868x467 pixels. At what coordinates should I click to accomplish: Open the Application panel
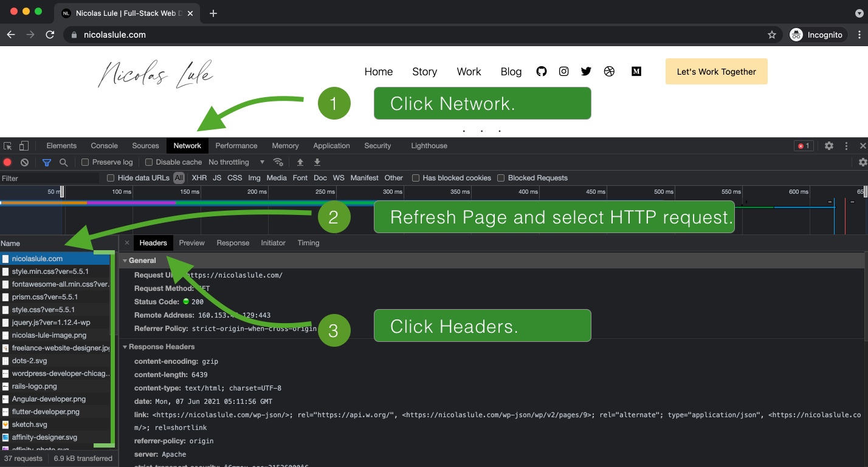(x=331, y=146)
